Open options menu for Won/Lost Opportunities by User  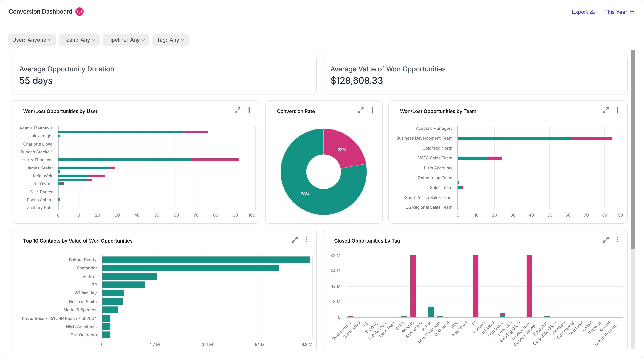point(249,110)
